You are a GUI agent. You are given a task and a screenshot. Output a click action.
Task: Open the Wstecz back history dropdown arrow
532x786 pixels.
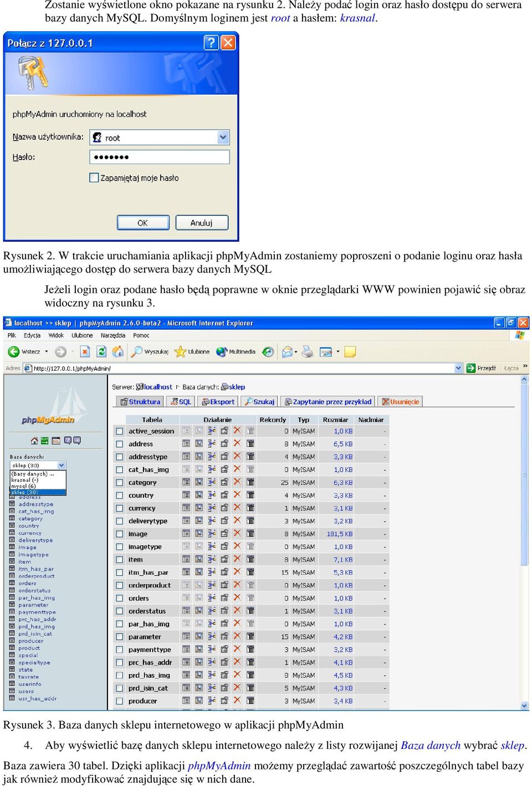tap(47, 351)
